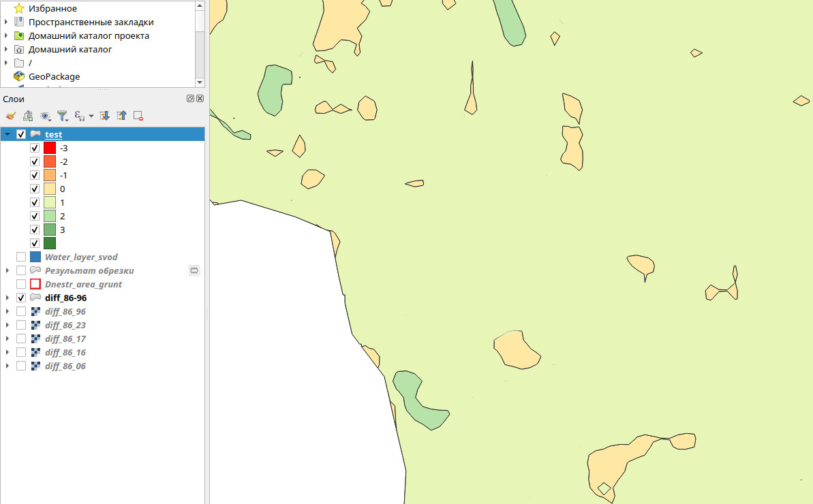The image size is (813, 504).
Task: Click the diff_86_06 raster icon
Action: [x=35, y=366]
